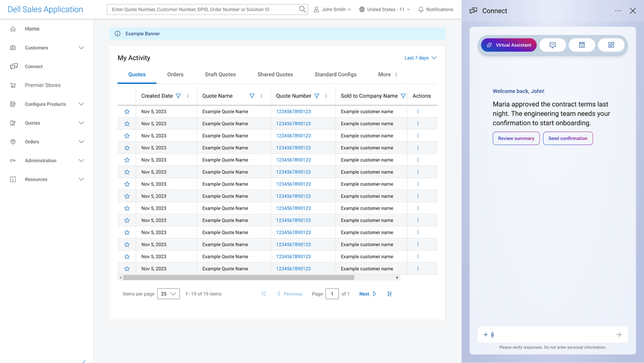
Task: Open the first row's Actions menu
Action: coord(418,111)
